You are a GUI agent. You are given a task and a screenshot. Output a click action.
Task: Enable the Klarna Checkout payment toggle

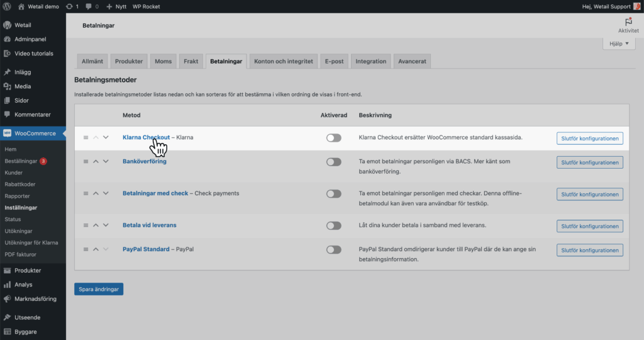[333, 138]
